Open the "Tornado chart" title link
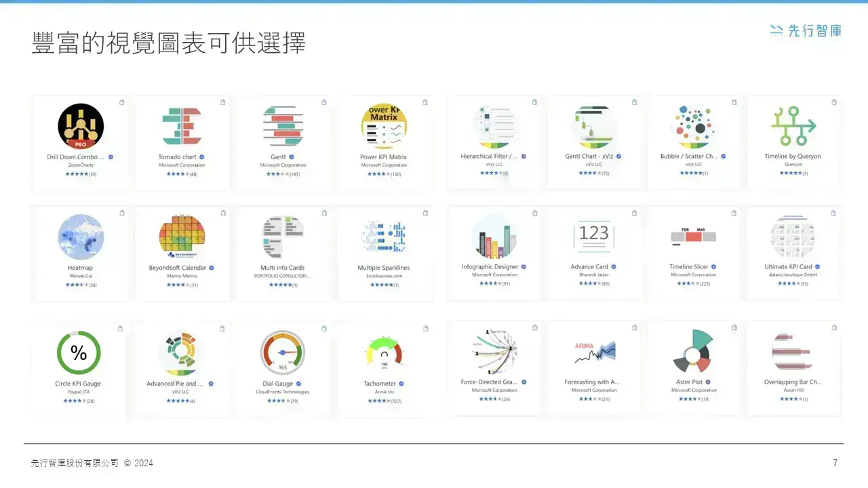Screen dimensions: 868x488 177,157
